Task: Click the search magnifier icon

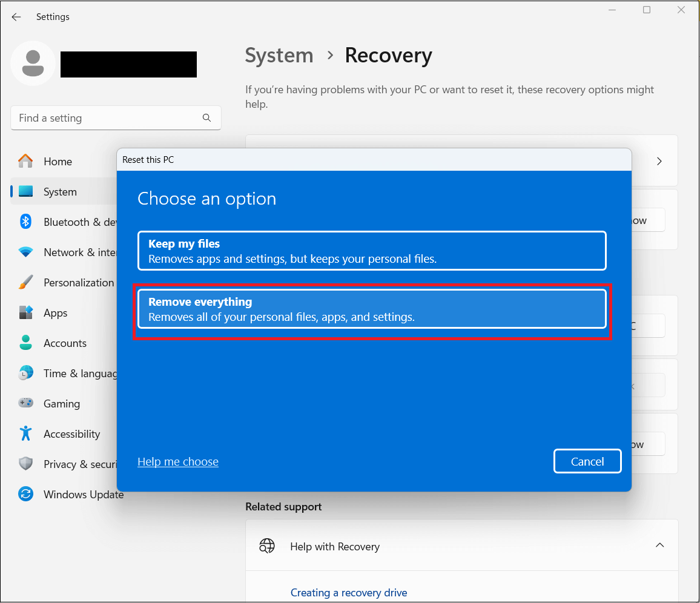Action: (206, 118)
